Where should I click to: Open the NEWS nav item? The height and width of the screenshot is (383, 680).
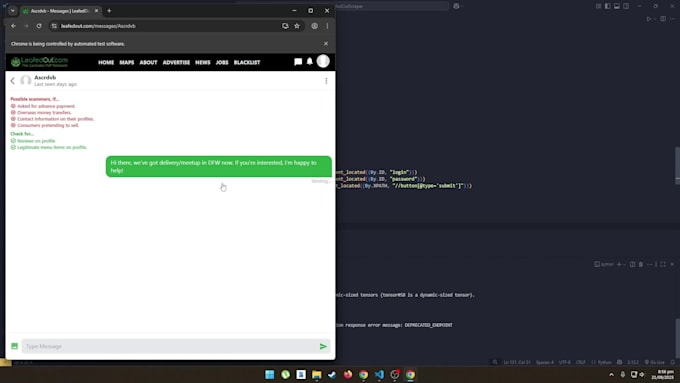(203, 62)
